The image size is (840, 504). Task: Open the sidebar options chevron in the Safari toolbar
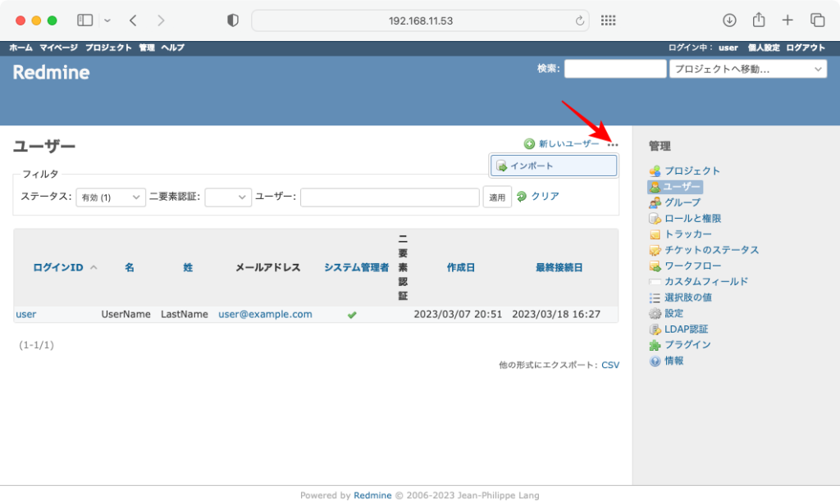coord(107,20)
